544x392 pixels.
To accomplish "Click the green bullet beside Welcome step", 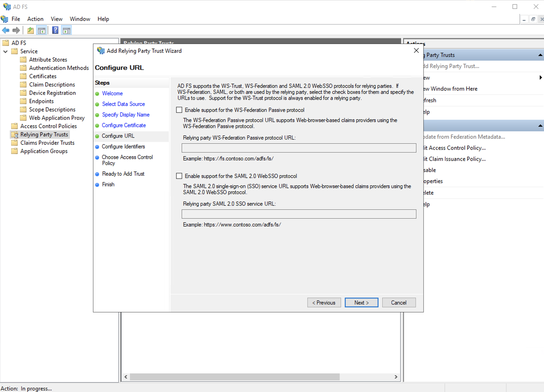I will tap(97, 94).
